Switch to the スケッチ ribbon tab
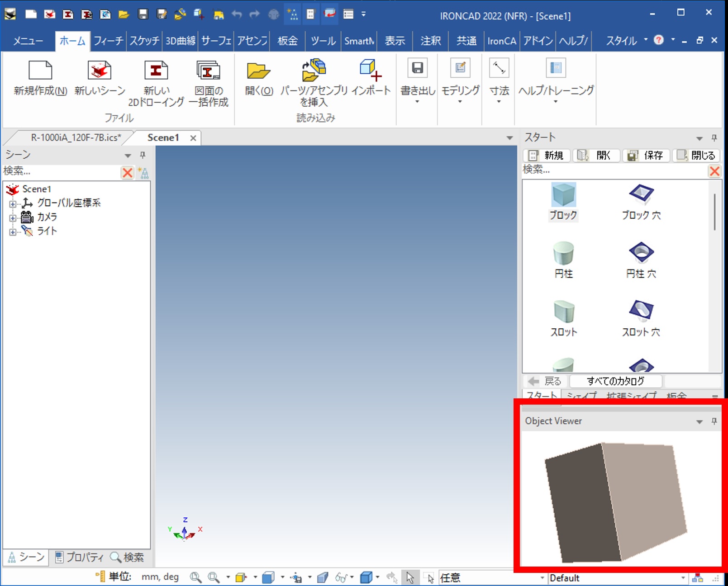The height and width of the screenshot is (586, 728). click(144, 41)
